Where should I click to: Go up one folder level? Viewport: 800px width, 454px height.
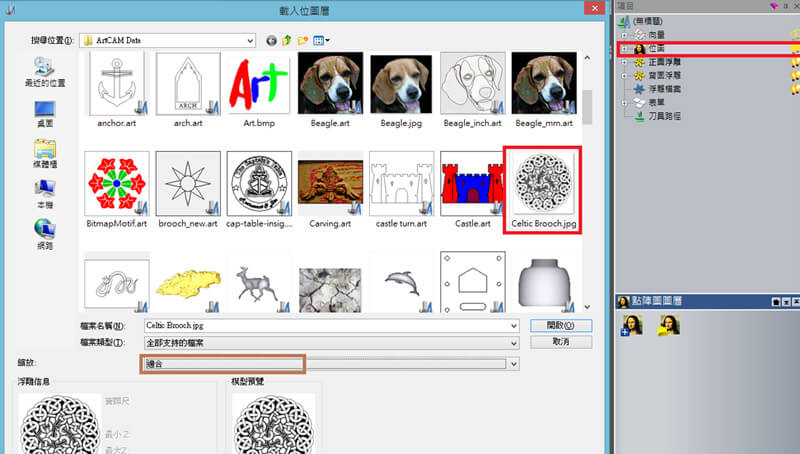(x=287, y=40)
